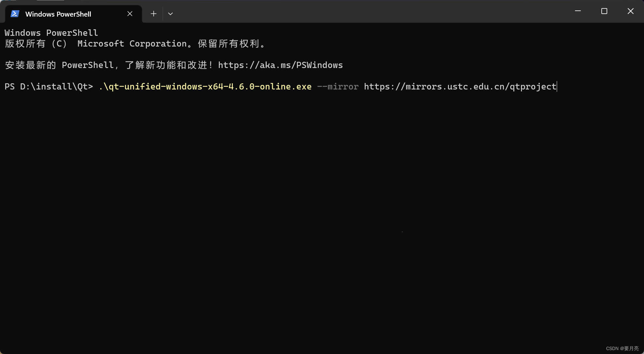Click the https://mirrors.ustc.edu.cn/qtproject URL text

pos(460,87)
